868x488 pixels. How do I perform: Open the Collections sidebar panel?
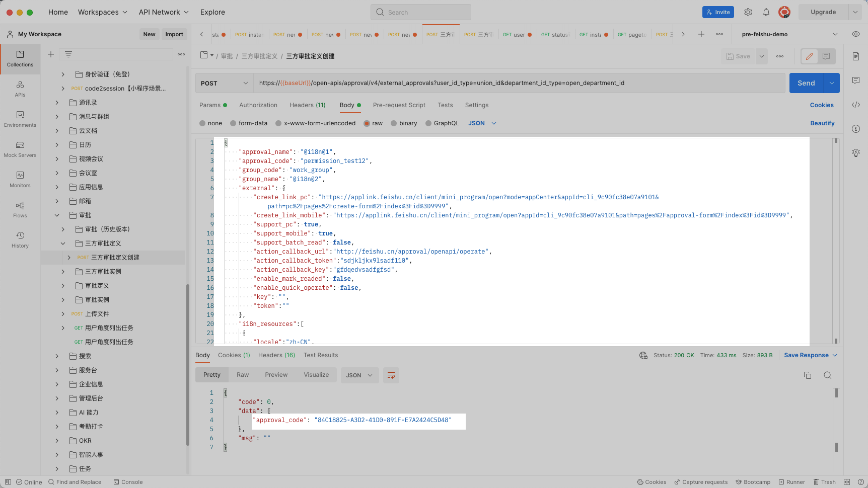pyautogui.click(x=20, y=59)
